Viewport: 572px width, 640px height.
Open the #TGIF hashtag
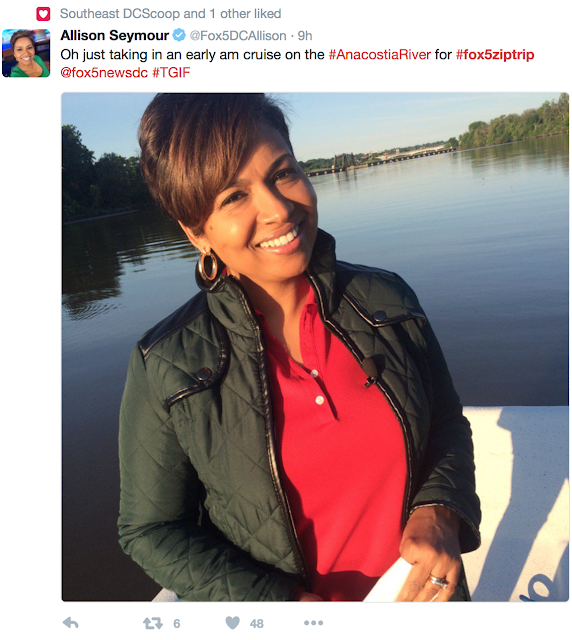coord(171,73)
